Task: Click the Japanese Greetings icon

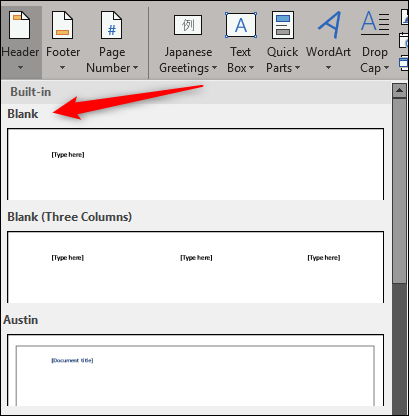Action: coord(188,25)
